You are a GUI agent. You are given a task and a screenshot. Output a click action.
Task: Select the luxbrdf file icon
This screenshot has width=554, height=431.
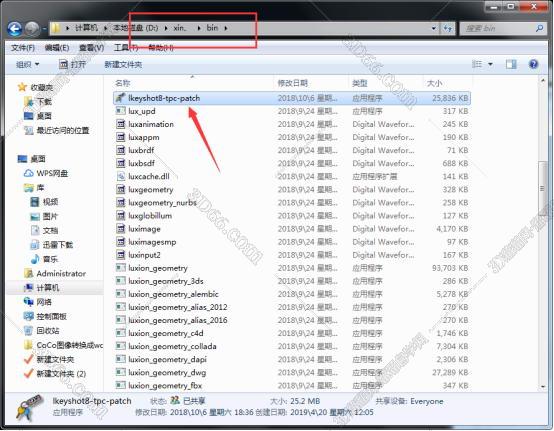tap(121, 150)
